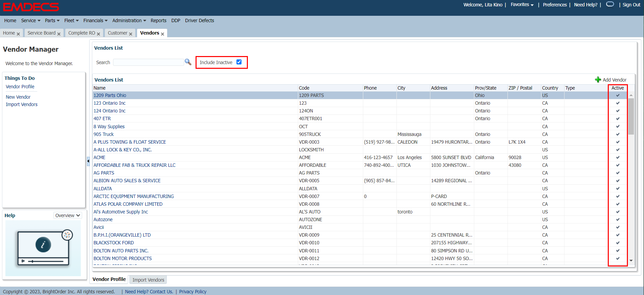Screen dimensions: 644x295
Task: Click into the vendor Search field
Action: click(148, 62)
